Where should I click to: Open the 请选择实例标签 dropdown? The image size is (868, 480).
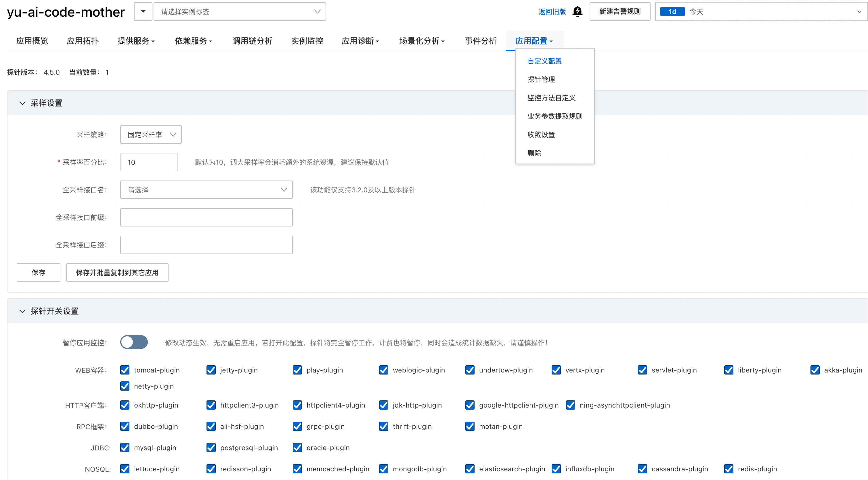tap(240, 11)
